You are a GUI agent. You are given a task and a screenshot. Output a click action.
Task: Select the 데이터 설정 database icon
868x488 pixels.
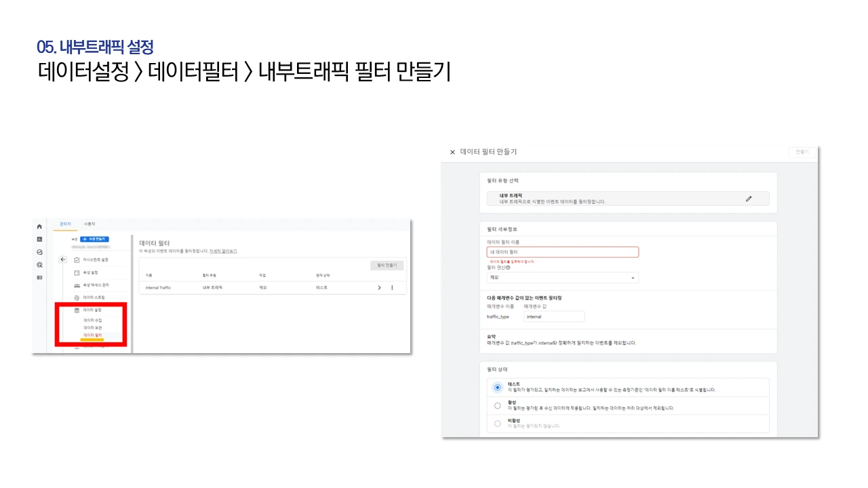coord(77,310)
